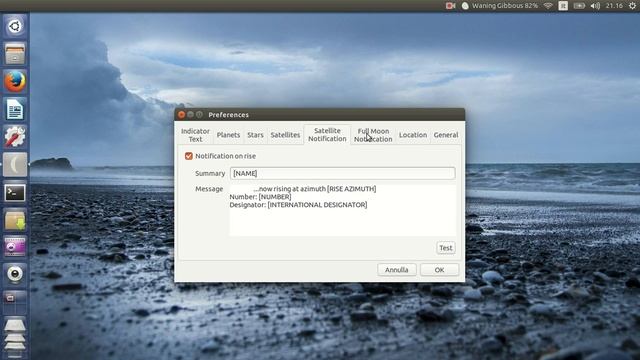
Task: Open the keyboard layout indicator
Action: pos(563,6)
